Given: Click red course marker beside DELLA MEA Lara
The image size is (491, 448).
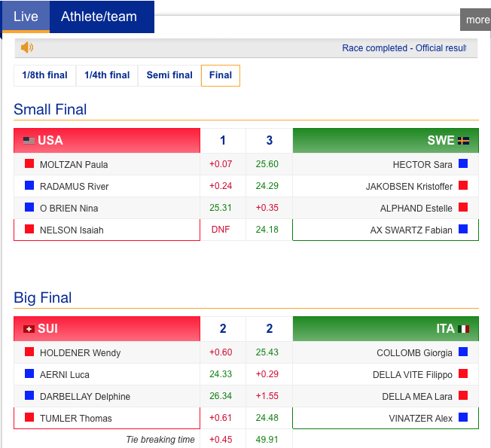Looking at the screenshot, I should coord(463,396).
